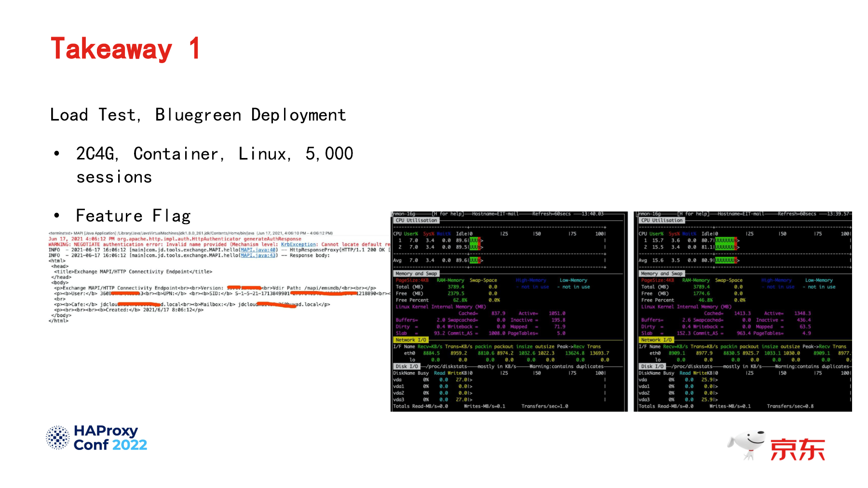This screenshot has width=868, height=488.
Task: Click the terminated MAPI Java Application header line
Action: [x=190, y=233]
